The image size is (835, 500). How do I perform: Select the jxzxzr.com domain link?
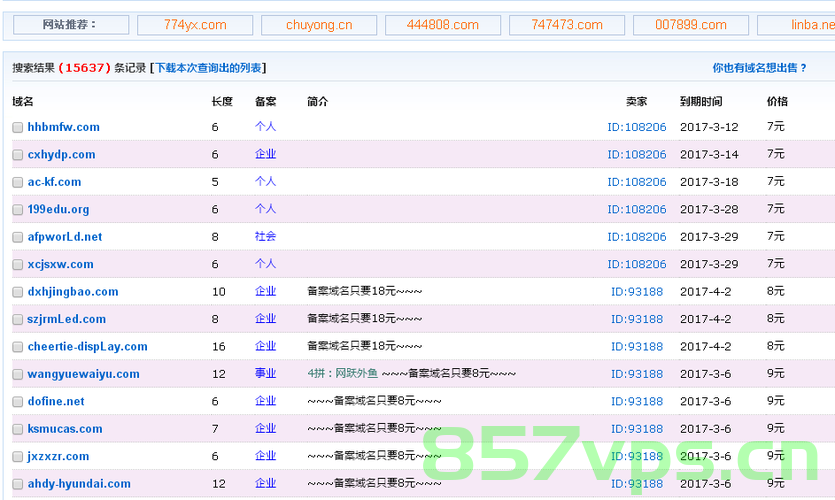(58, 456)
